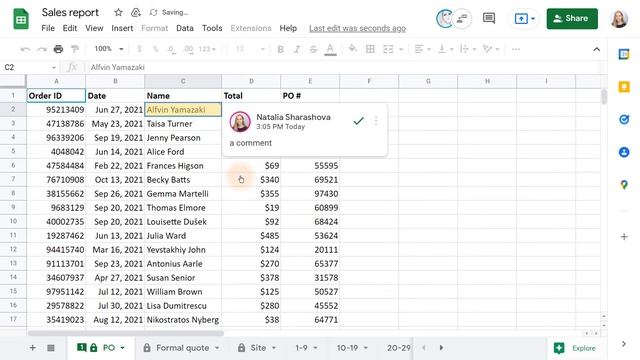Star the Sales report document
The height and width of the screenshot is (360, 640).
118,13
